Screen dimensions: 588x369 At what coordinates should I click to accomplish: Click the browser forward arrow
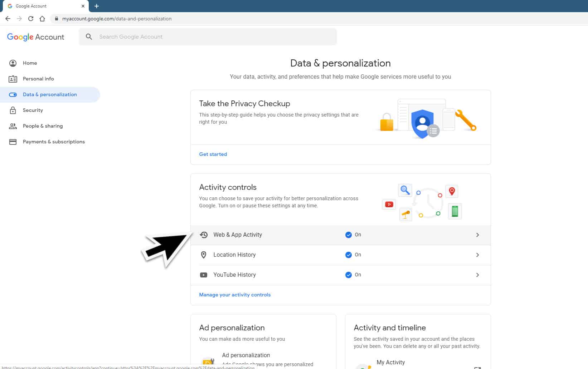point(19,19)
